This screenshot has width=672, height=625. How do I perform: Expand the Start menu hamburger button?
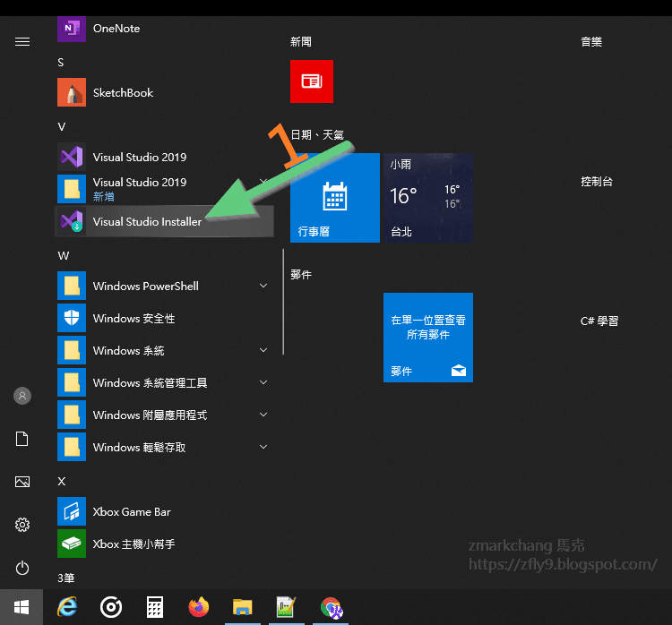22,41
